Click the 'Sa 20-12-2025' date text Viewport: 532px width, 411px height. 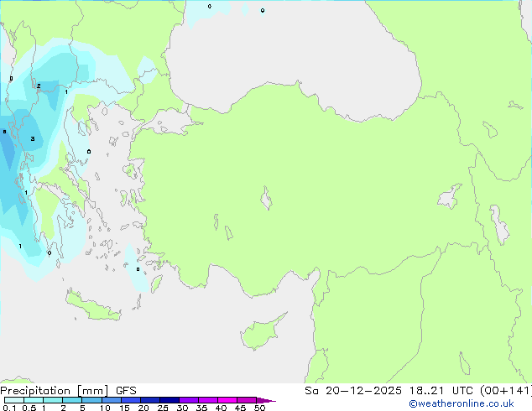pos(353,391)
